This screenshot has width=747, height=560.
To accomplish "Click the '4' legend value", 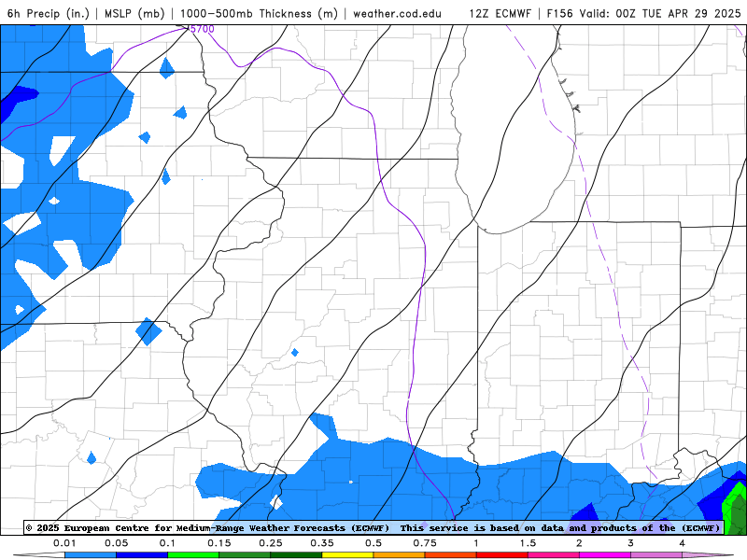I will pyautogui.click(x=683, y=543).
